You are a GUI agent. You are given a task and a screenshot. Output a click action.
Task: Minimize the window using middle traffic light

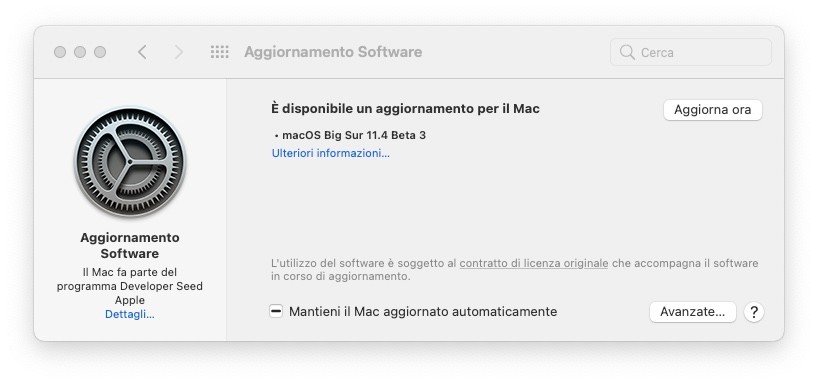click(x=80, y=52)
